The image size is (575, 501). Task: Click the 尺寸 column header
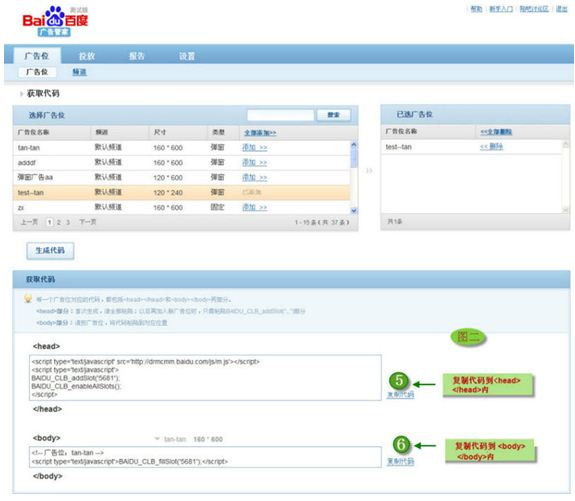[x=160, y=132]
